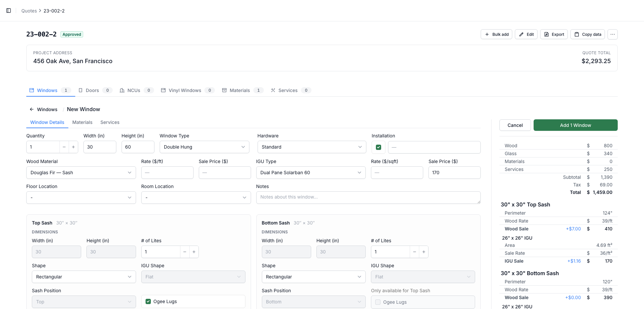
Task: Click the Quotes breadcrumb link
Action: coord(29,11)
